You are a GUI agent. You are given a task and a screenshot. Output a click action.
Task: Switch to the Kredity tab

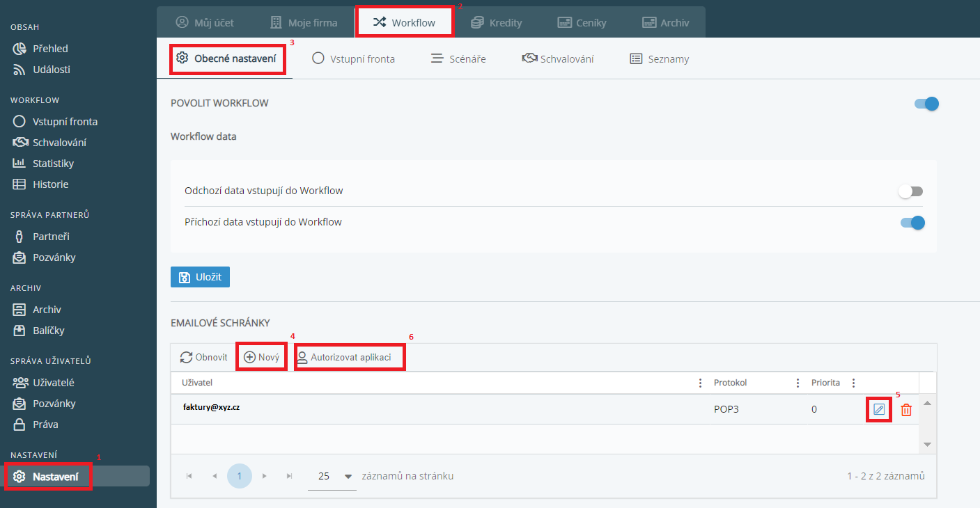497,22
